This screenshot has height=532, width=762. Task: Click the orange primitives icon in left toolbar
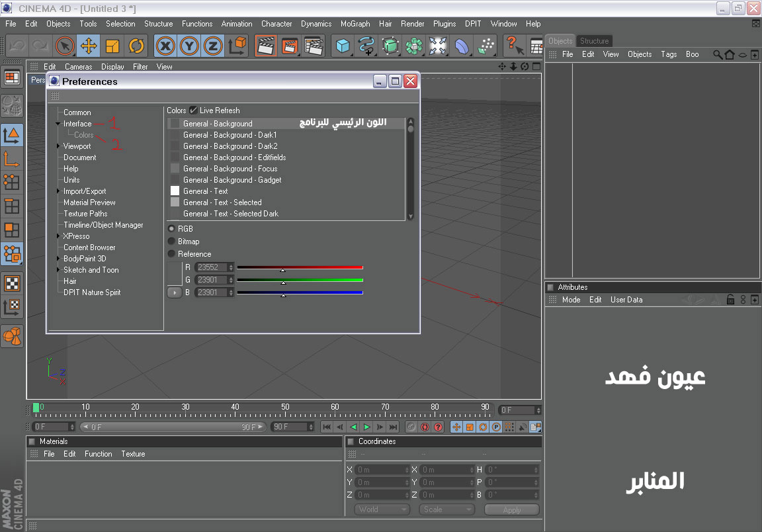tap(12, 336)
